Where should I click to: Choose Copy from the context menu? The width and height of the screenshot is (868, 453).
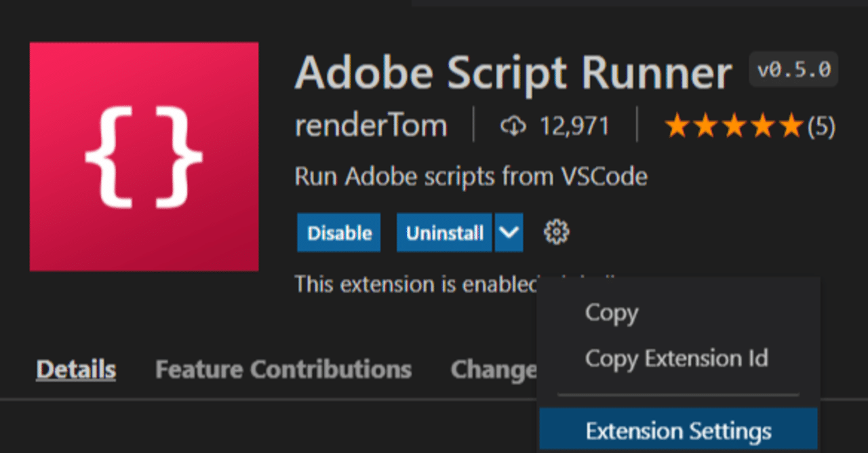[611, 313]
